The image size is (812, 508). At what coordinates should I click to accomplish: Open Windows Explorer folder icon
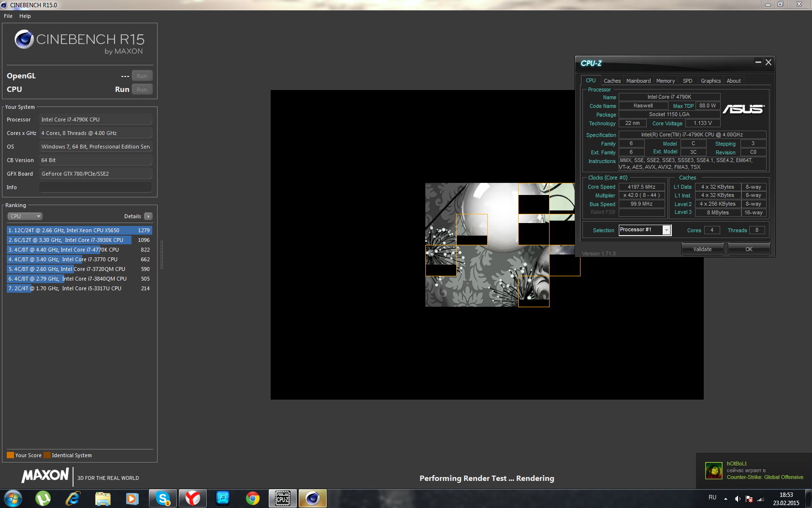pyautogui.click(x=102, y=498)
